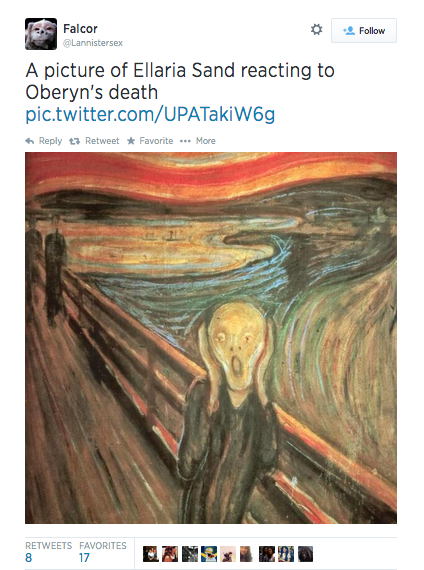
Task: Open the pic.twitter.com/UPATakiW6g link
Action: pyautogui.click(x=150, y=115)
